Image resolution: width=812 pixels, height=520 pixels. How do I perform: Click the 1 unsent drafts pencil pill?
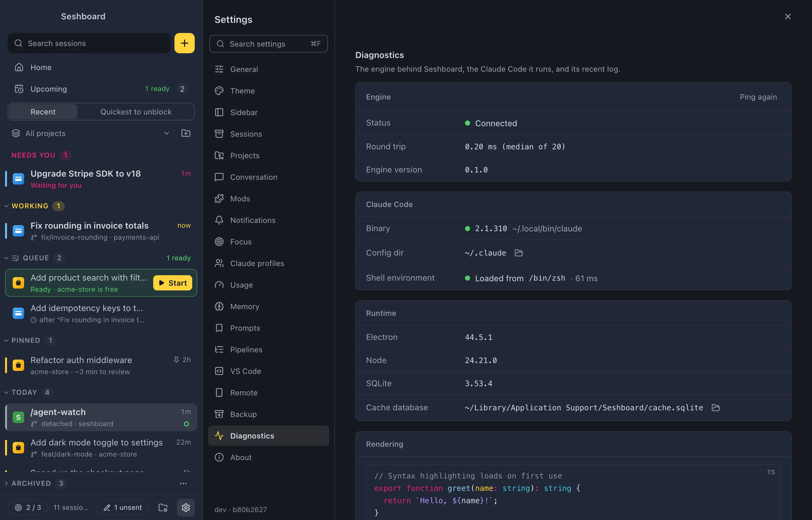[x=123, y=507]
